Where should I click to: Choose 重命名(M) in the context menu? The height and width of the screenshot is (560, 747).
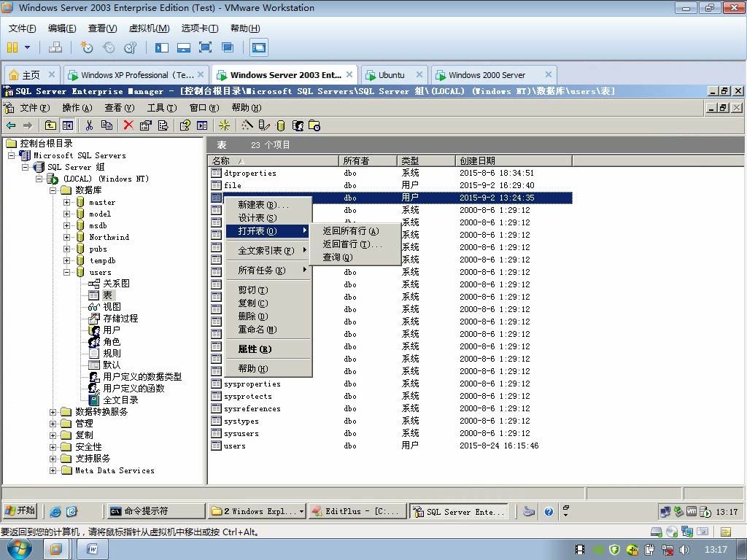point(268,329)
